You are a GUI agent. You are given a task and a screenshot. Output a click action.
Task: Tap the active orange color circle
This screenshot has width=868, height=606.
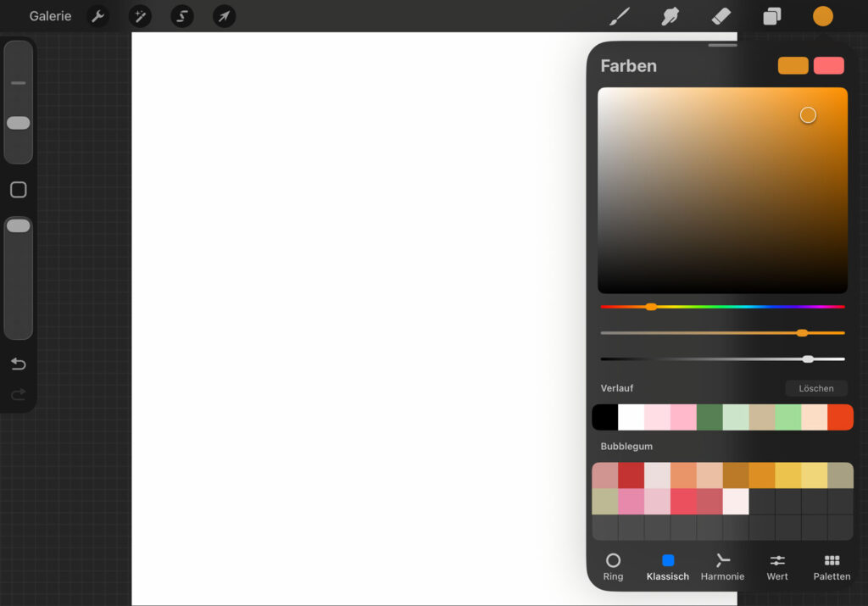click(x=822, y=16)
